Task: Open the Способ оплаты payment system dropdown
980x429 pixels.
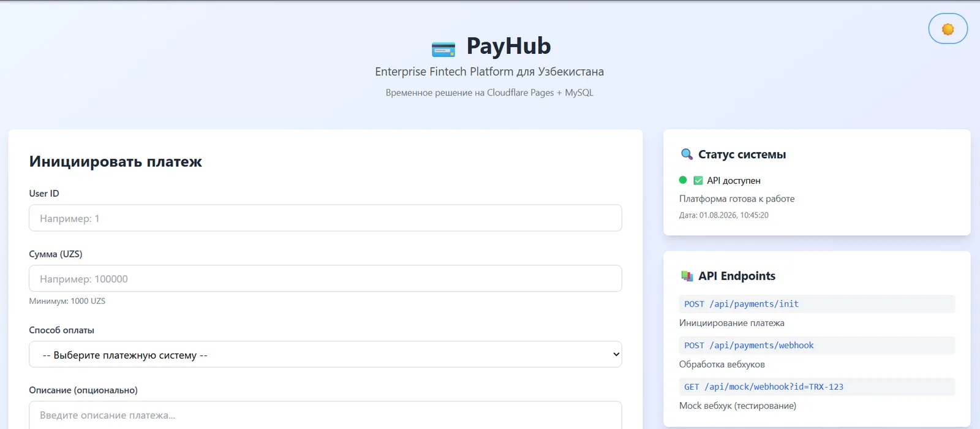Action: [x=325, y=355]
